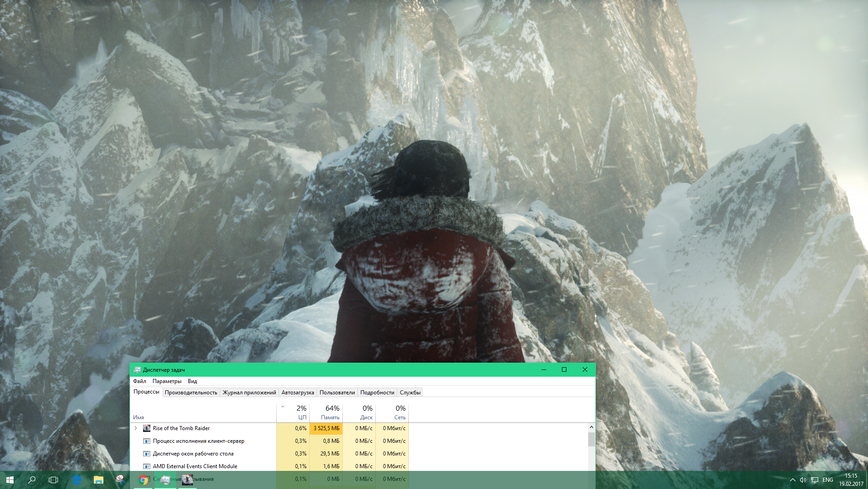Open Snipping Tool from taskbar
The height and width of the screenshot is (489, 868).
click(120, 480)
